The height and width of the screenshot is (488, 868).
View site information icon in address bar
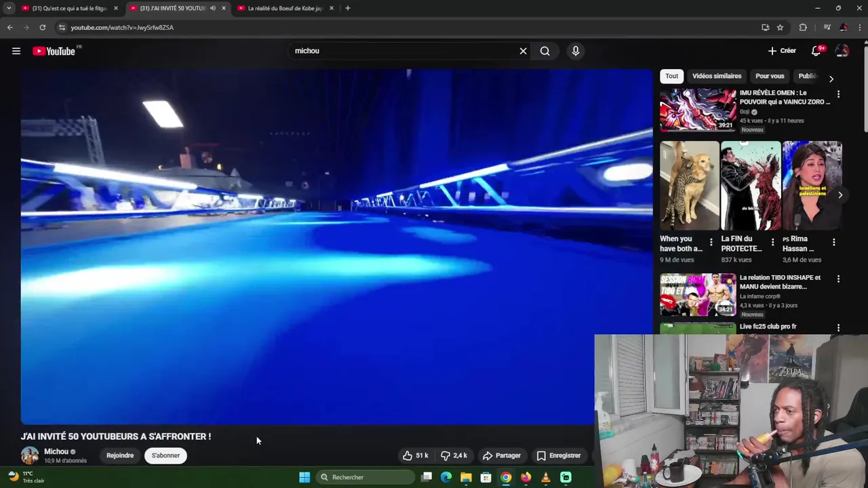[x=62, y=27]
